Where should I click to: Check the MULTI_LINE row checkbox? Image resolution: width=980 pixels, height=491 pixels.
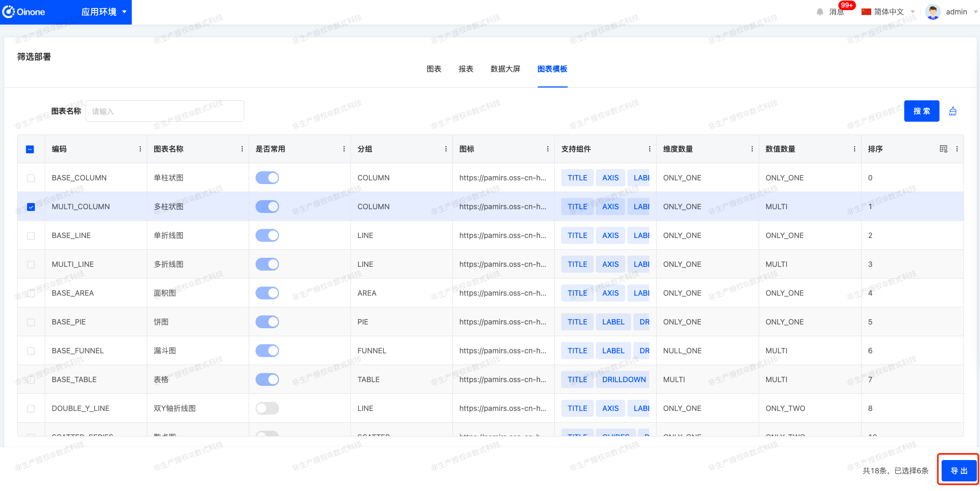pyautogui.click(x=31, y=265)
